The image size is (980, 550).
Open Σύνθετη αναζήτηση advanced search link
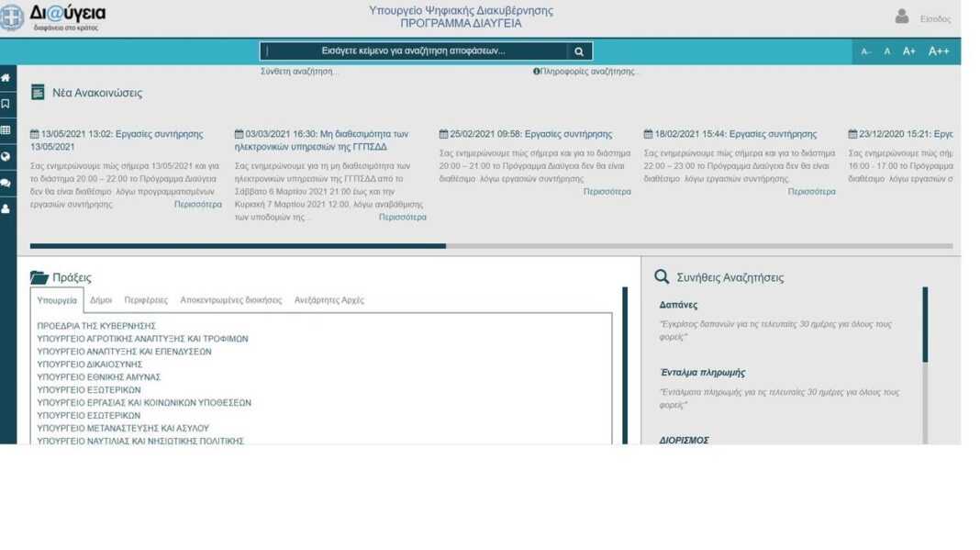[x=299, y=72]
